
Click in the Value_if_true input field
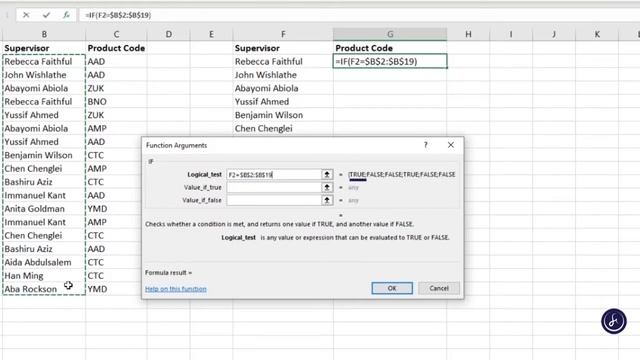tap(274, 187)
